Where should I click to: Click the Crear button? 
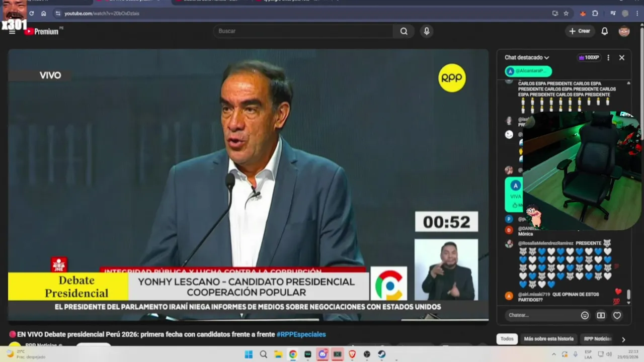[x=579, y=31]
